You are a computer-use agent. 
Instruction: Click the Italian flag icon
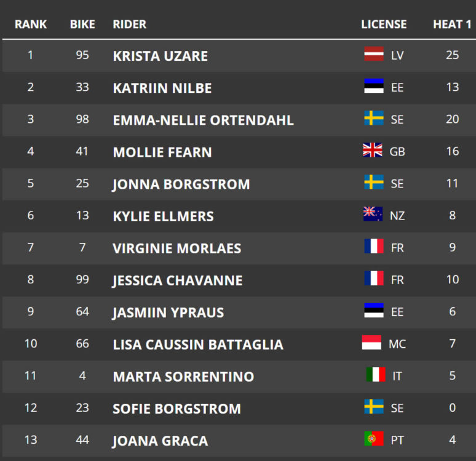[376, 374]
